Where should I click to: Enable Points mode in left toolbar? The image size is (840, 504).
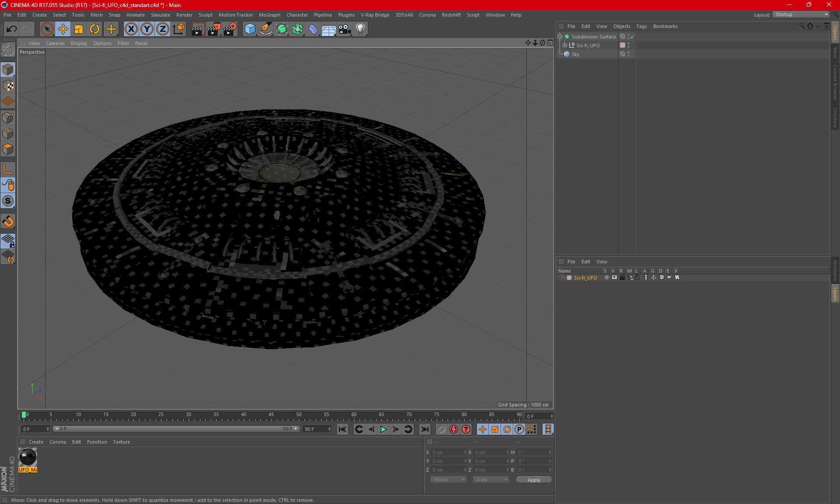(8, 118)
